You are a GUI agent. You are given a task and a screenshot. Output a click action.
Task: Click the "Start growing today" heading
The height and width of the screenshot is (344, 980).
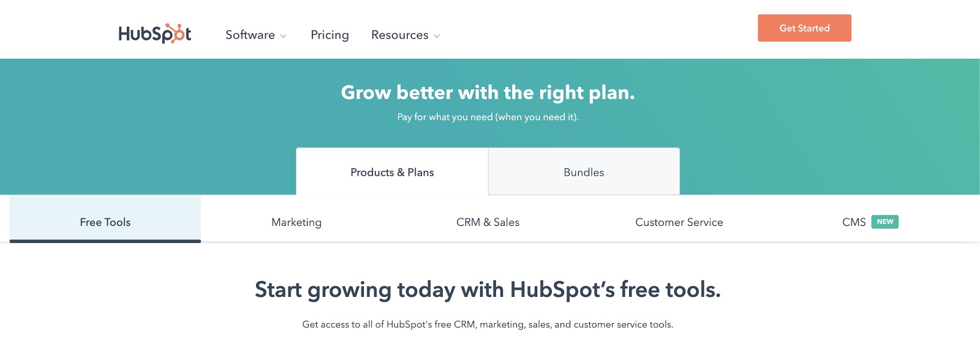point(488,290)
